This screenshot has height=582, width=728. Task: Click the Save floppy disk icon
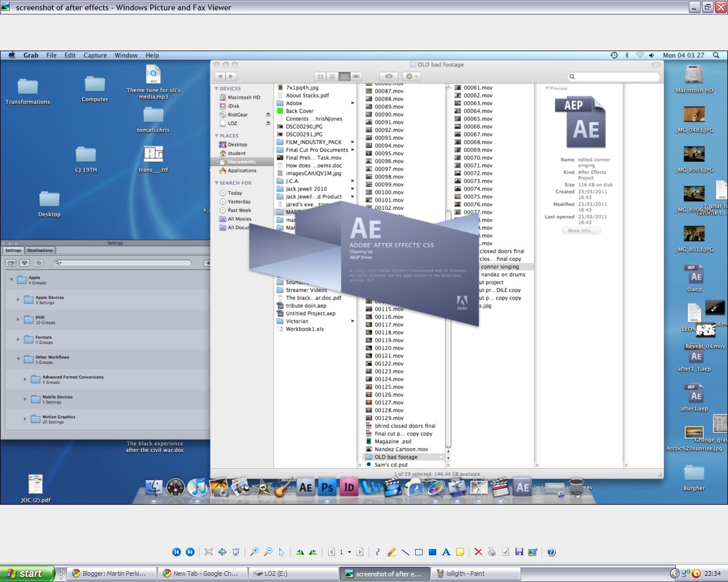519,552
